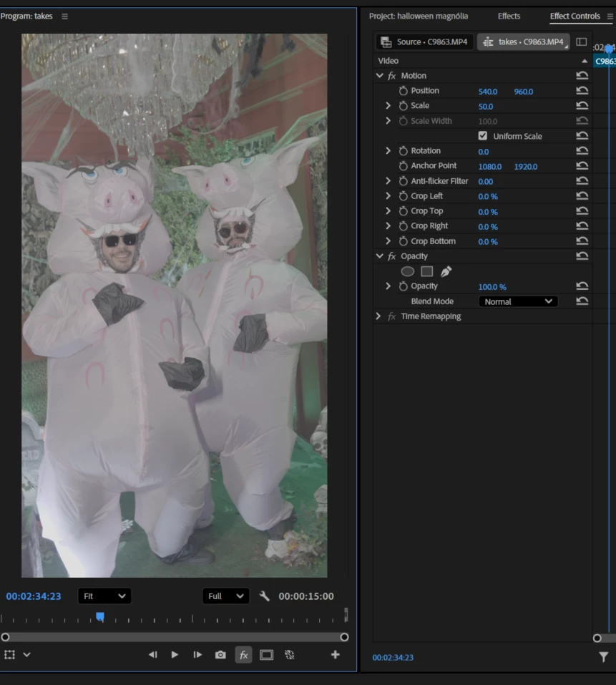
Task: Toggle the Uniform Scale checkbox
Action: pos(482,136)
